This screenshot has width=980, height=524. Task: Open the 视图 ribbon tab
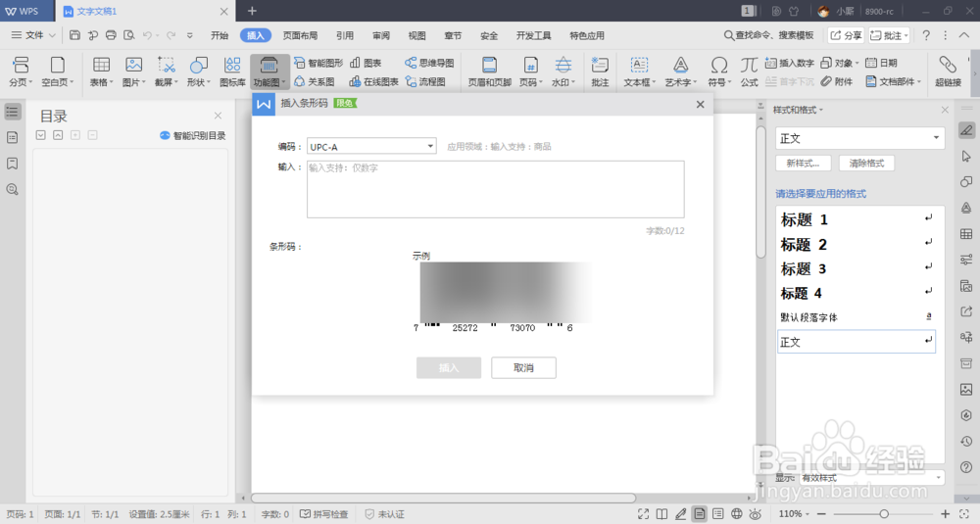pyautogui.click(x=416, y=35)
